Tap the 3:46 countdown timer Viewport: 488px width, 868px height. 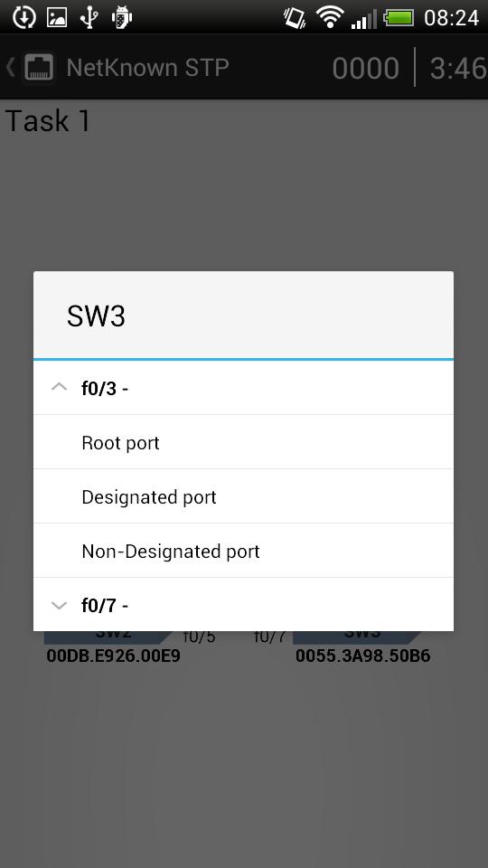click(x=457, y=69)
